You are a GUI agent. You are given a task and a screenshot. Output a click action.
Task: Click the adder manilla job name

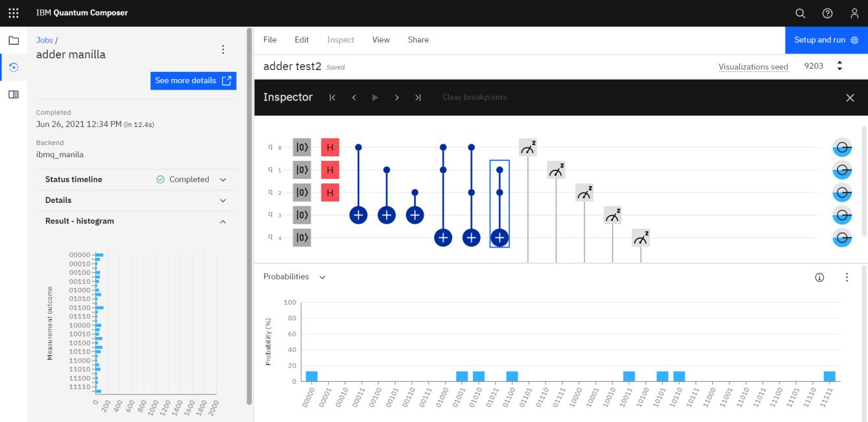[x=71, y=54]
